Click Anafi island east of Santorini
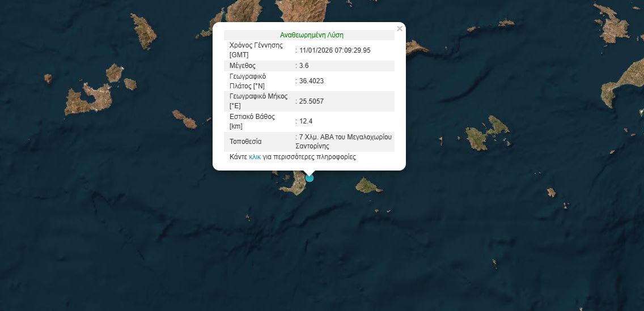Viewport: 644px width, 311px height. 368,185
